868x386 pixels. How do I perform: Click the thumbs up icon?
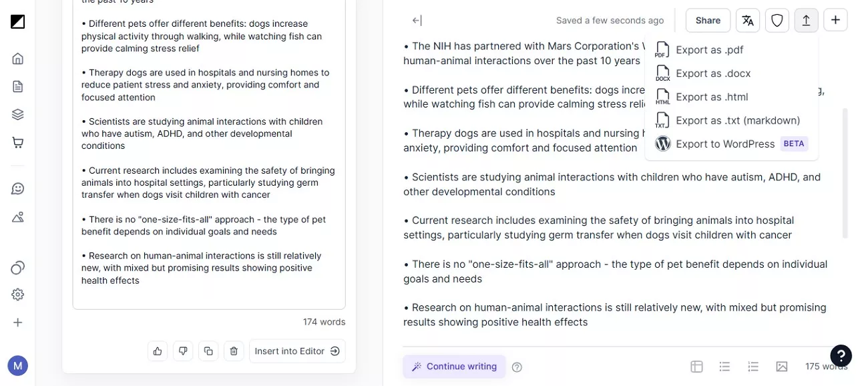pos(158,351)
